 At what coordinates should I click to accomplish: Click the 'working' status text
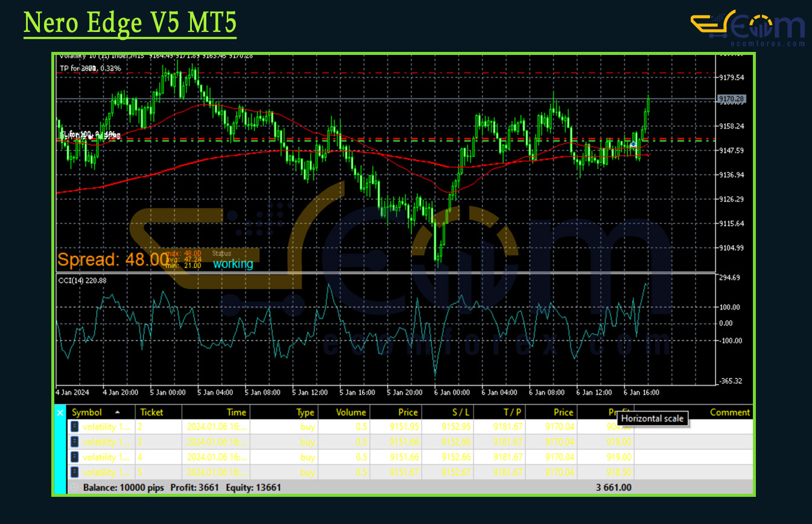(233, 264)
